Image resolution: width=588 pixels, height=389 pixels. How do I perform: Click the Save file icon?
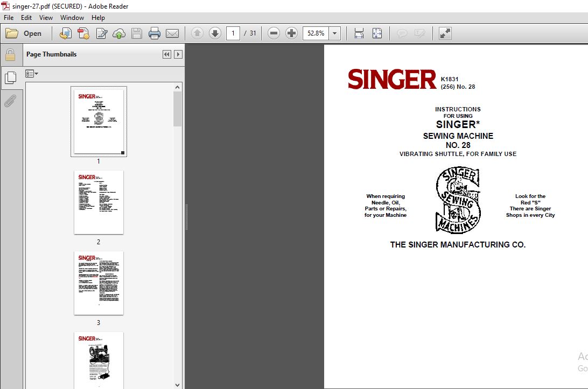(136, 33)
